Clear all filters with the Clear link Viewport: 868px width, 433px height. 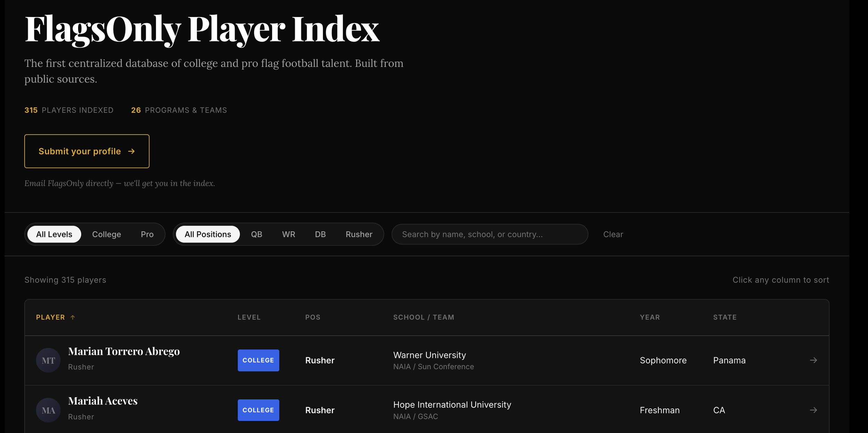point(613,234)
